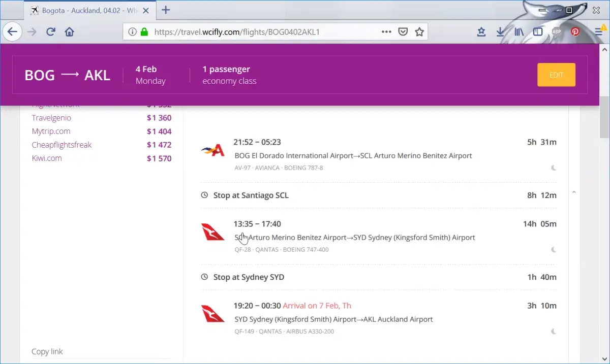Go back to the previous page
This screenshot has width=610, height=364.
[x=12, y=32]
